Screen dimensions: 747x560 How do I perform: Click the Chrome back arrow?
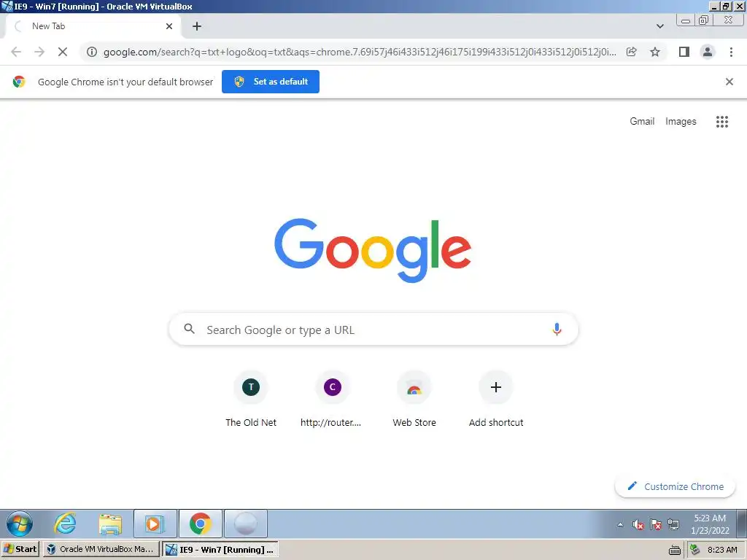(16, 52)
